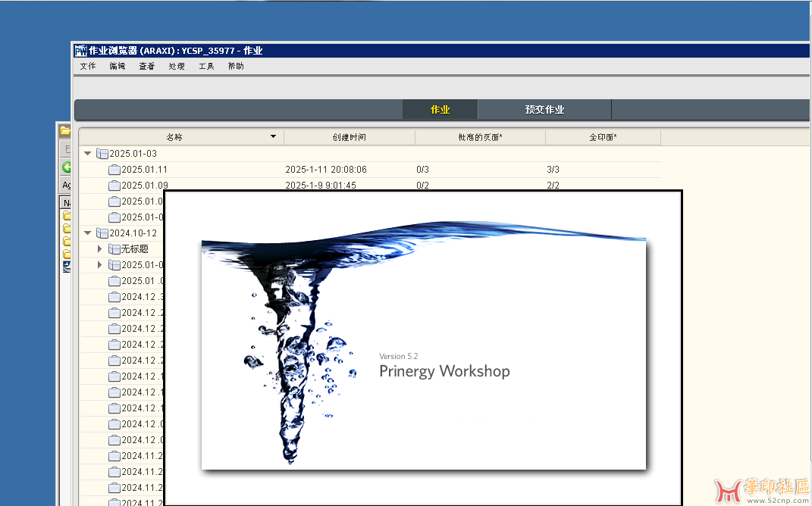
Task: Click creation time 2025-1-9 9:01:45
Action: (321, 186)
